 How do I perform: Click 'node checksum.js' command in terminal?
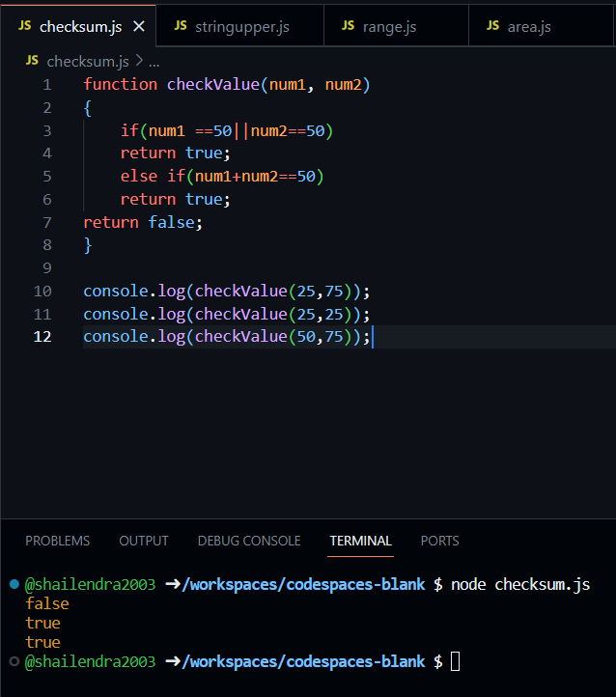point(520,585)
